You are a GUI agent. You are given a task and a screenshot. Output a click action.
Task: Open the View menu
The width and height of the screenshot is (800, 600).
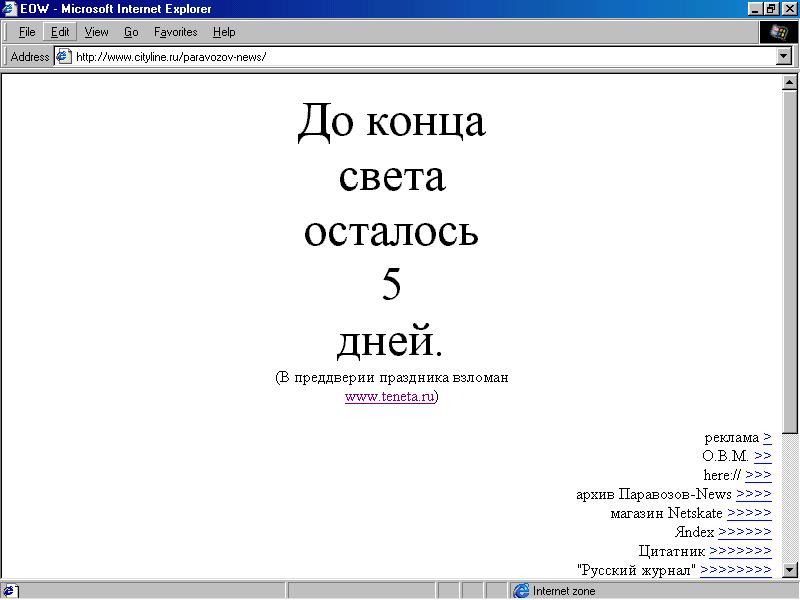click(96, 32)
